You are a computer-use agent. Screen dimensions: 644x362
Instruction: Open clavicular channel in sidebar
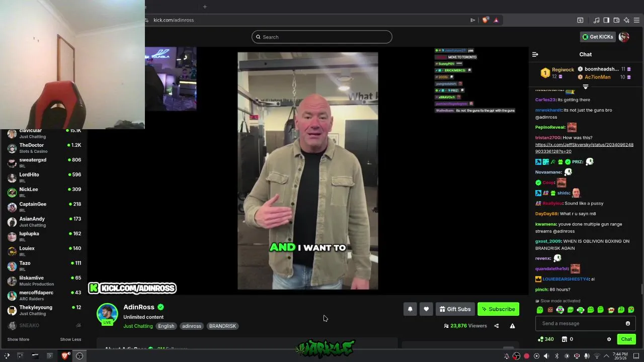pos(44,133)
